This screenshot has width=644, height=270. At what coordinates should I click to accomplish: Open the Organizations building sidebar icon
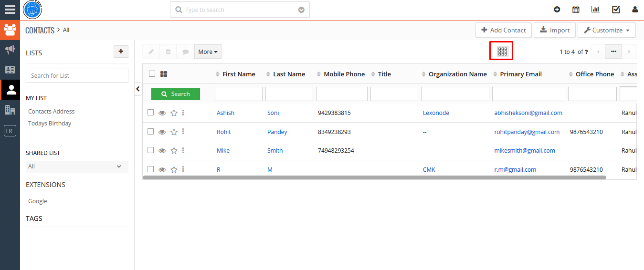pos(10,110)
